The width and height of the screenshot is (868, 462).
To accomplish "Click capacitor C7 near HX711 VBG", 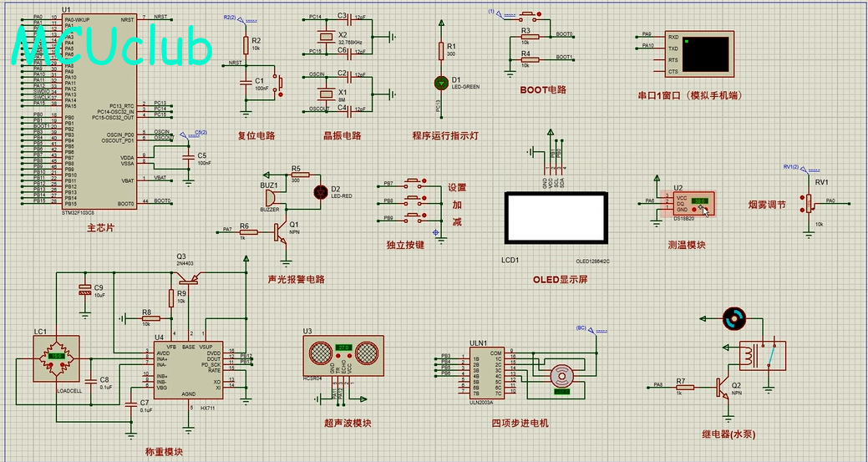I will coord(130,404).
